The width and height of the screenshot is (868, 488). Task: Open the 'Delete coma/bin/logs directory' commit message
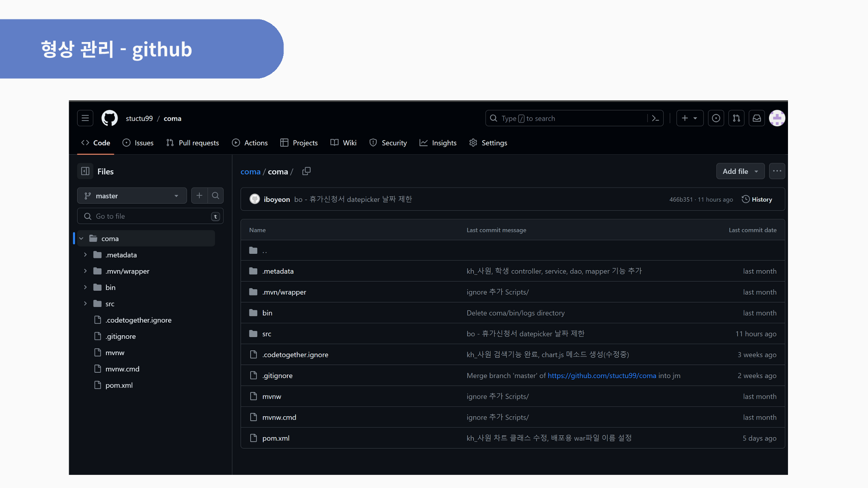coord(515,313)
